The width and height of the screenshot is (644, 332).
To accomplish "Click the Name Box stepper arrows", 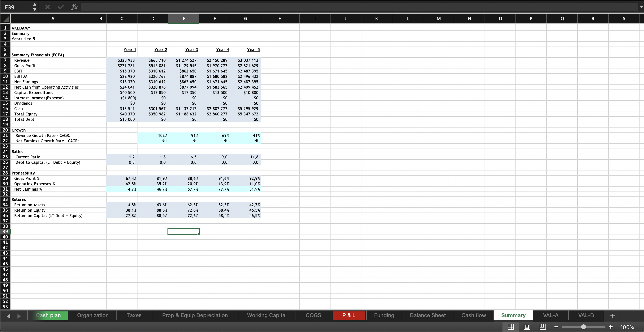I will click(x=34, y=7).
